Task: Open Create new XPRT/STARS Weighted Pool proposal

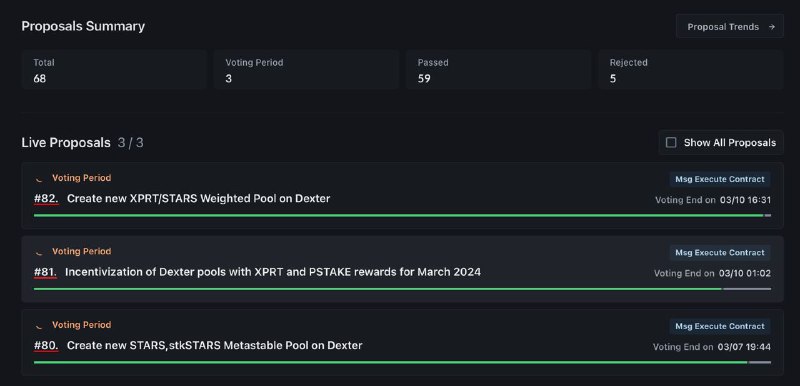Action: coord(198,198)
